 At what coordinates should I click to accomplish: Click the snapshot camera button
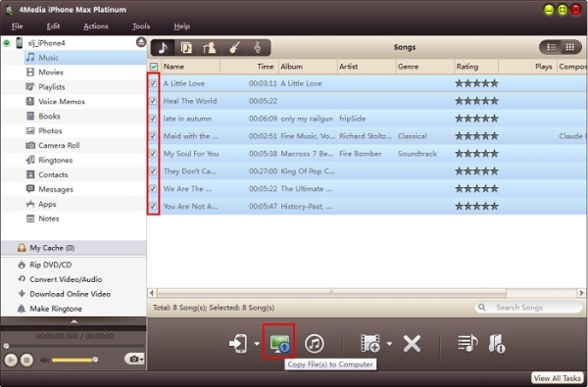point(133,360)
